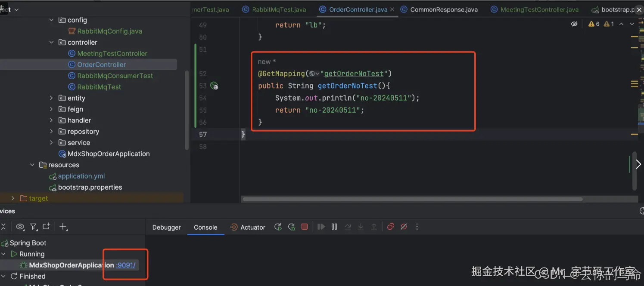The image size is (644, 286).
Task: Select Spring Boot node in Services
Action: (23, 243)
